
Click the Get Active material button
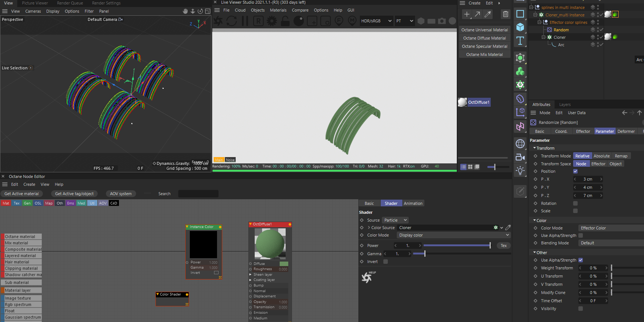[22, 194]
